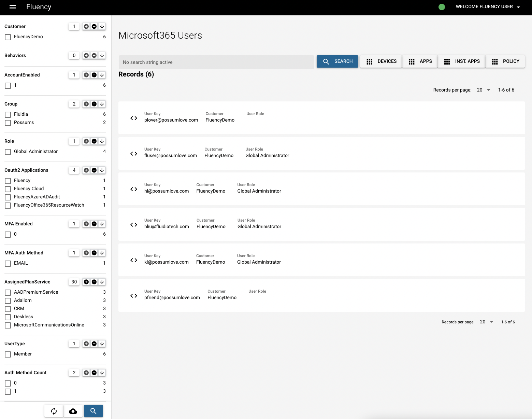This screenshot has height=419, width=532.
Task: Open the Devices view
Action: click(381, 61)
